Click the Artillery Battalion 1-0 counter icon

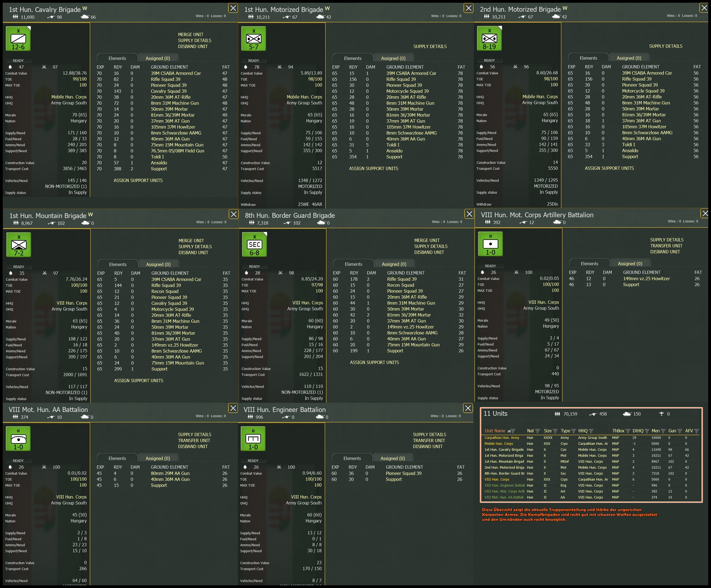[x=490, y=244]
